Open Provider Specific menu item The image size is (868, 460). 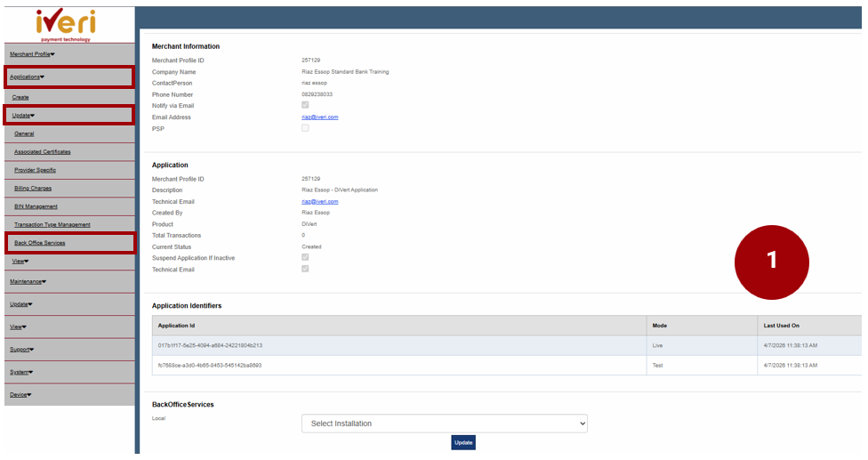[x=35, y=170]
